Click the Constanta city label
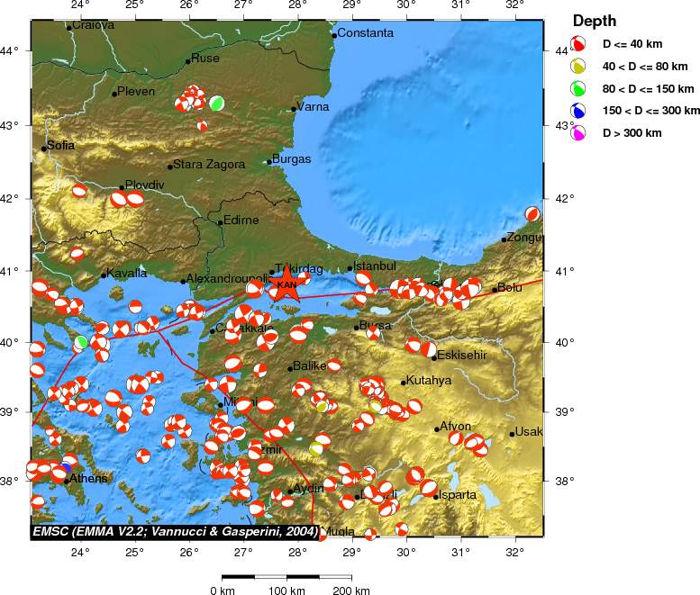 [x=366, y=33]
